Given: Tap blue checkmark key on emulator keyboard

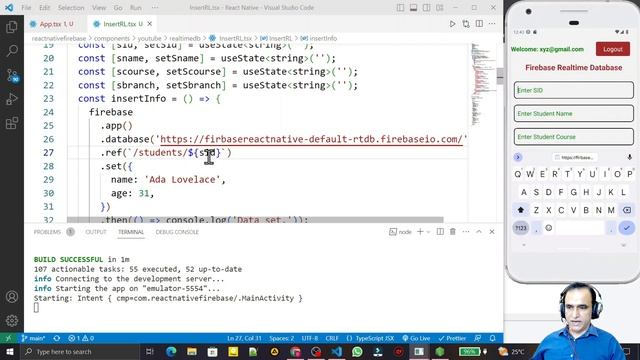Looking at the screenshot, I should pos(627,228).
